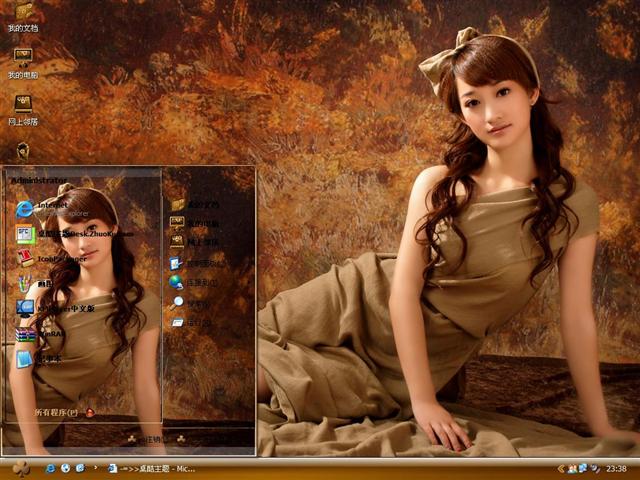This screenshot has height=480, width=640.
Task: Click the 23:38 system tray clock
Action: pyautogui.click(x=616, y=468)
